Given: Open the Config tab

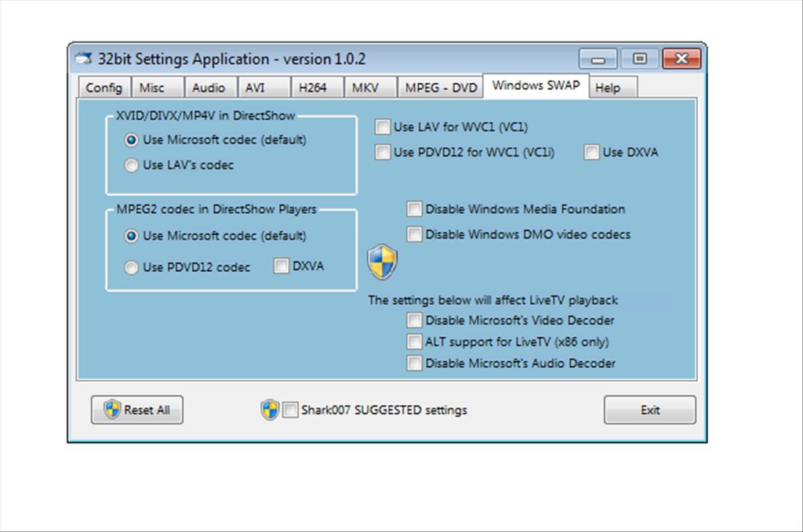Looking at the screenshot, I should tap(104, 88).
